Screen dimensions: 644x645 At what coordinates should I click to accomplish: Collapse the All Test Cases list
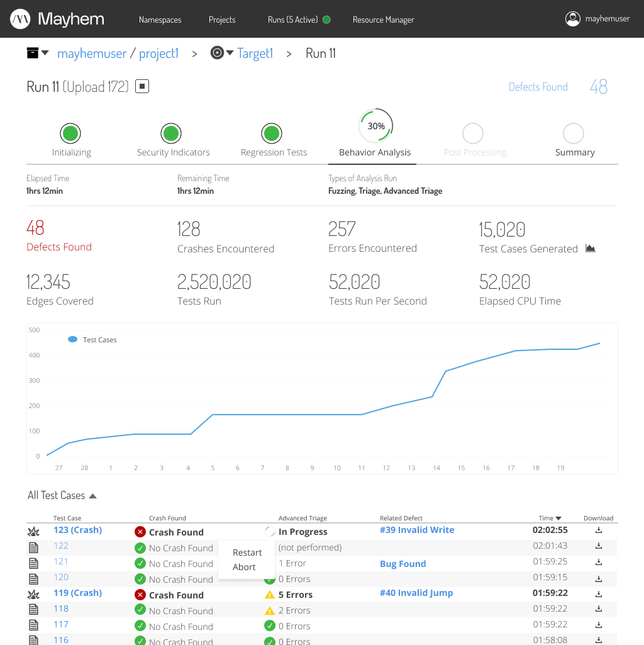click(x=93, y=496)
